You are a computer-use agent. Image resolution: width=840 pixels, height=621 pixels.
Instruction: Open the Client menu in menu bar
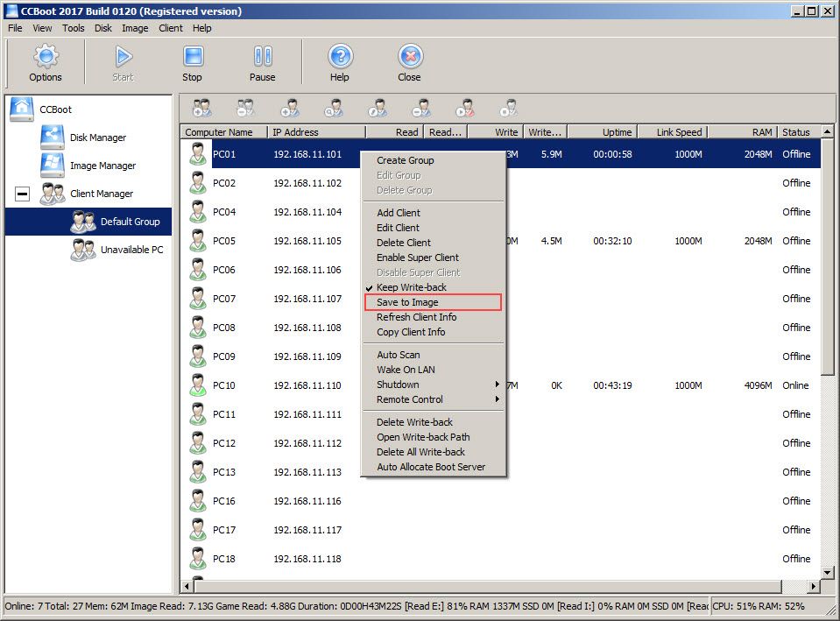(x=171, y=28)
